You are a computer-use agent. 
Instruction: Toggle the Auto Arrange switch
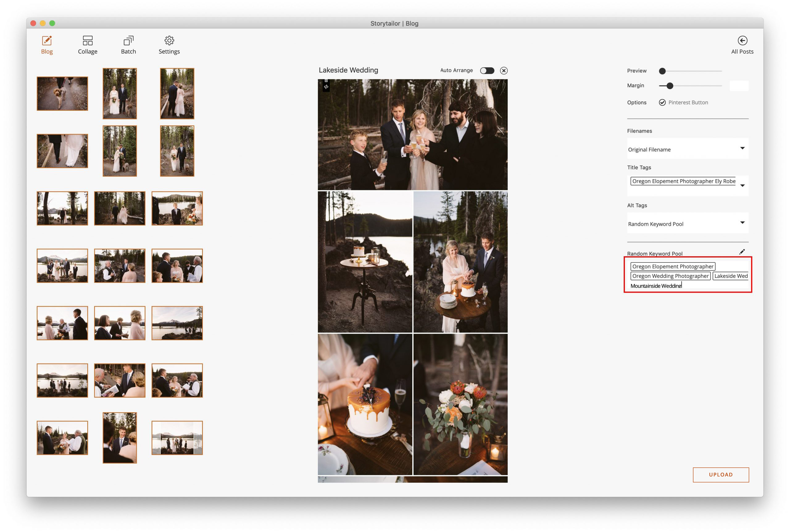(487, 71)
